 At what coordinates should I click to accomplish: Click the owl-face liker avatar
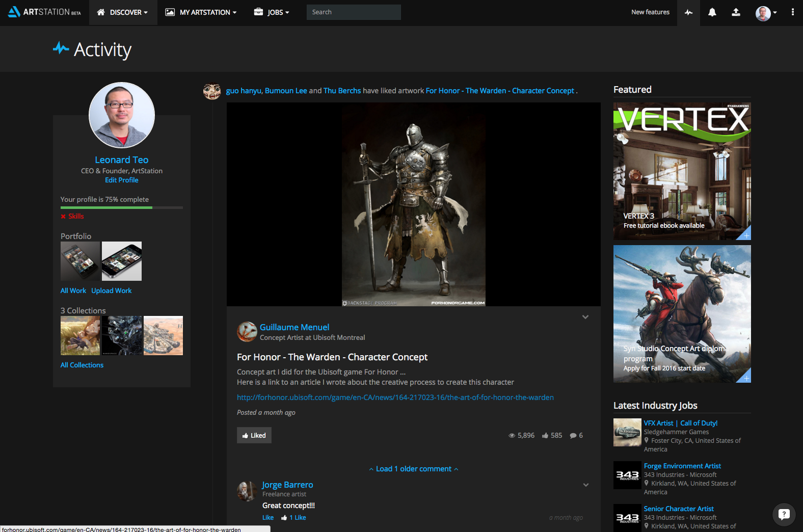pos(212,91)
